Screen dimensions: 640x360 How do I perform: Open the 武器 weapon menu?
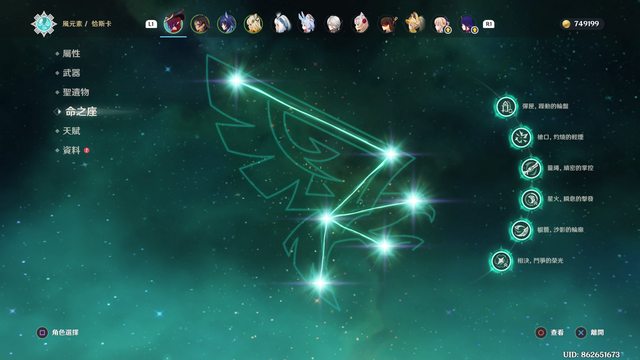[71, 73]
